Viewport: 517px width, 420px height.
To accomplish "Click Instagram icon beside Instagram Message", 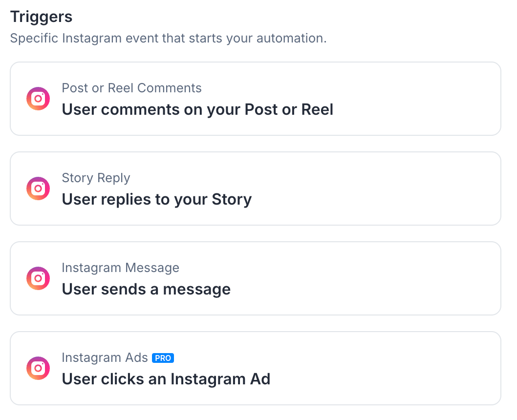I will click(x=38, y=278).
